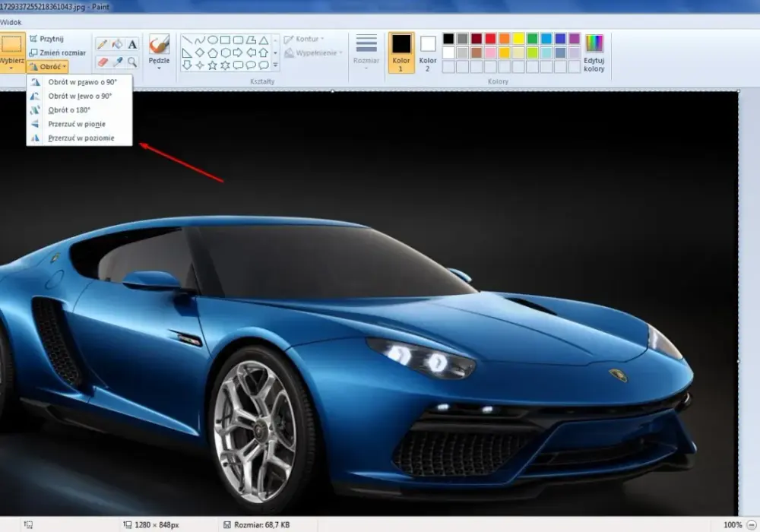Pick the five-point star shape

(x=212, y=65)
